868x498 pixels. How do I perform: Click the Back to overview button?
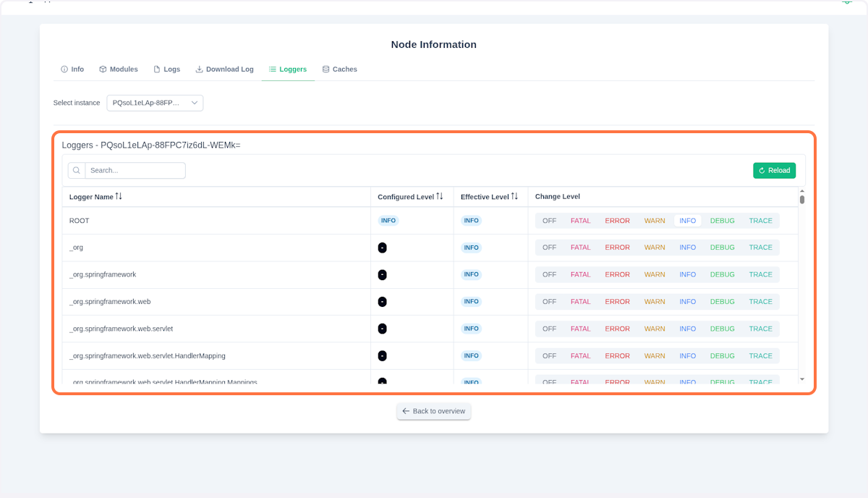tap(433, 411)
